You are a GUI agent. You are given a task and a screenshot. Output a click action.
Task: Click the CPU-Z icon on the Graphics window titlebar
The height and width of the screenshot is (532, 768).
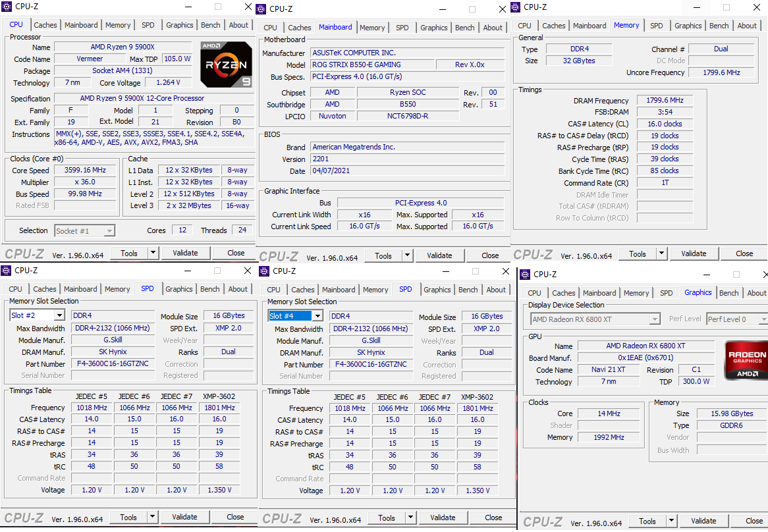coord(524,274)
